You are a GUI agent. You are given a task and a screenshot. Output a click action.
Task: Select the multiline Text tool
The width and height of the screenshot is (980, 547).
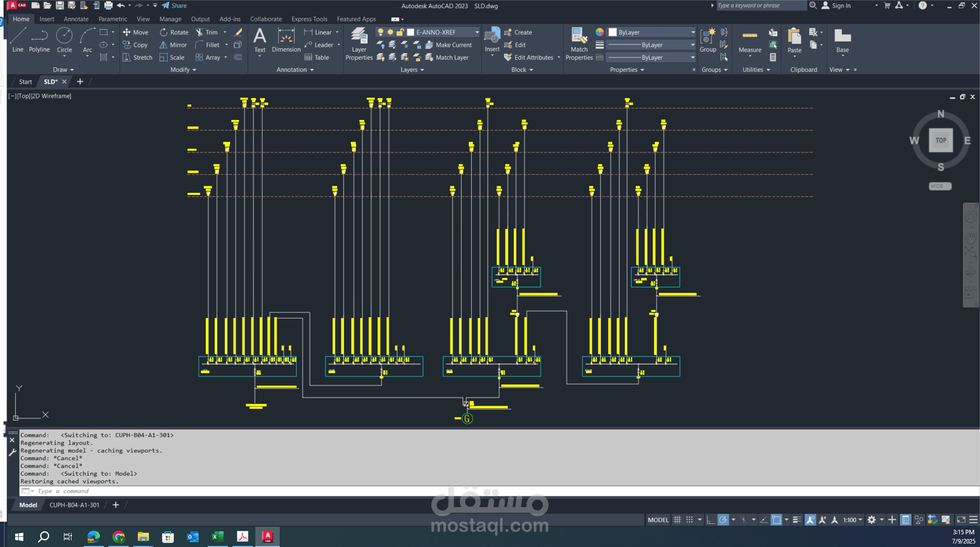coord(259,40)
